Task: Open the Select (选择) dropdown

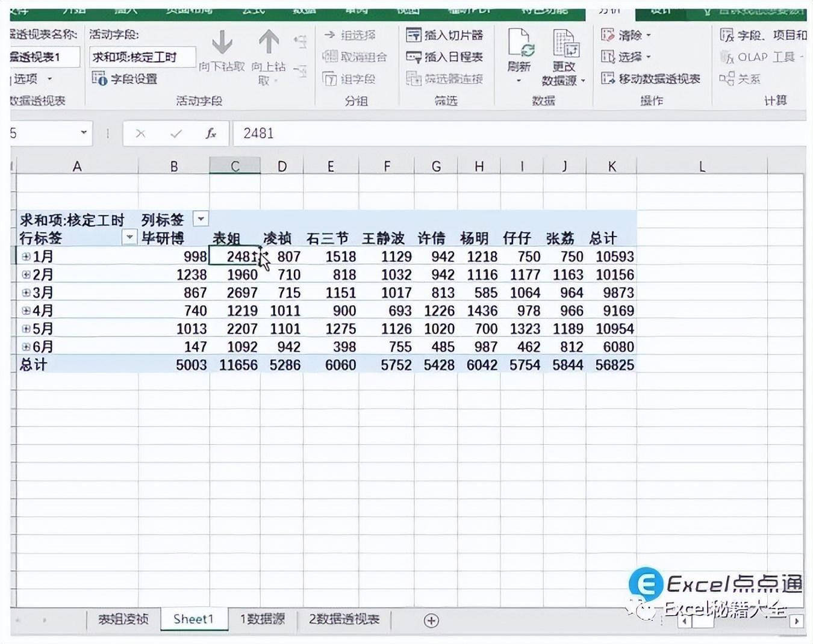Action: [626, 57]
